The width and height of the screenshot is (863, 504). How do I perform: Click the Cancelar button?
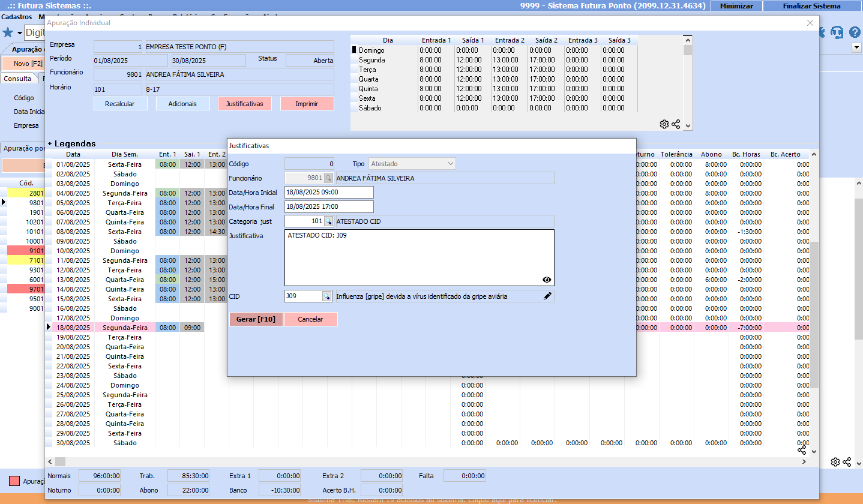pos(310,319)
